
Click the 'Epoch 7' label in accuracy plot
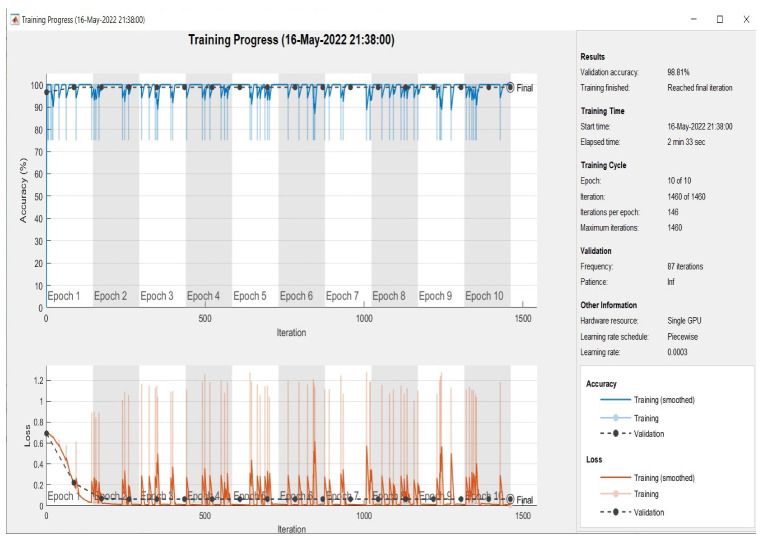tap(342, 296)
